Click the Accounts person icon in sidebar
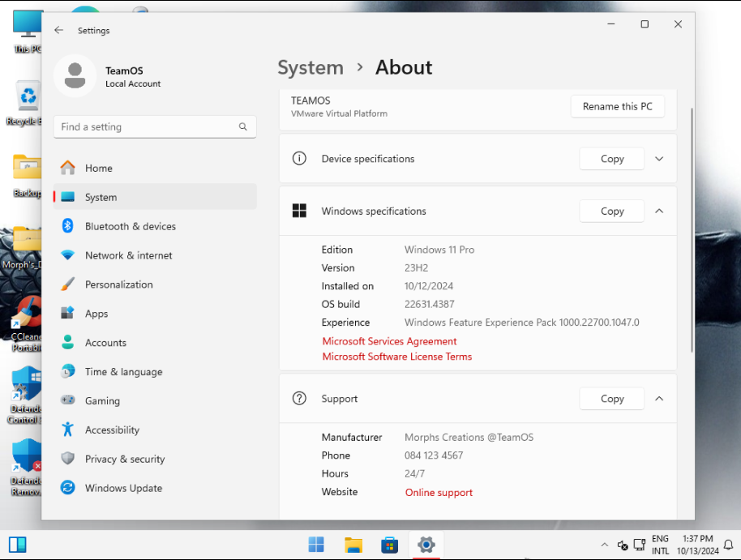This screenshot has width=741, height=560. pos(67,342)
